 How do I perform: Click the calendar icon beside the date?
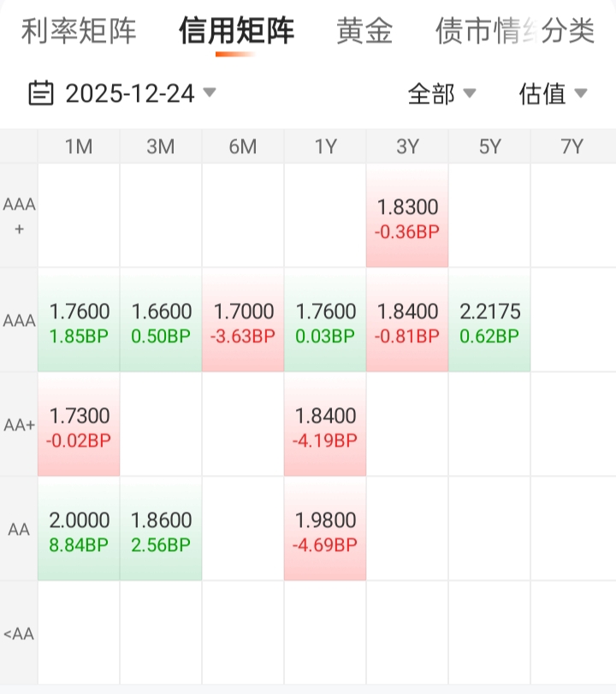pos(41,92)
